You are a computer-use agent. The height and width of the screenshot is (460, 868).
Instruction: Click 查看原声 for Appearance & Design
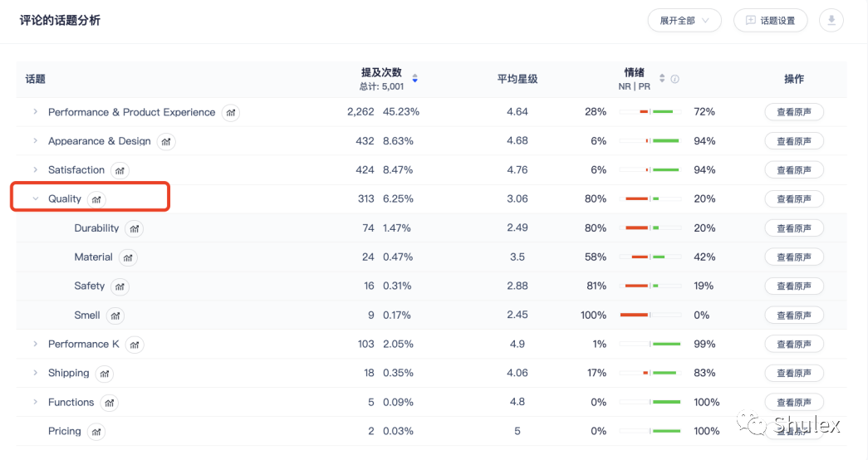point(794,141)
